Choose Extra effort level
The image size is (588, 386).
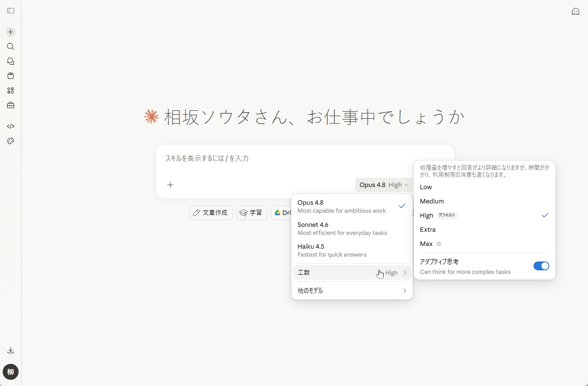(484, 230)
